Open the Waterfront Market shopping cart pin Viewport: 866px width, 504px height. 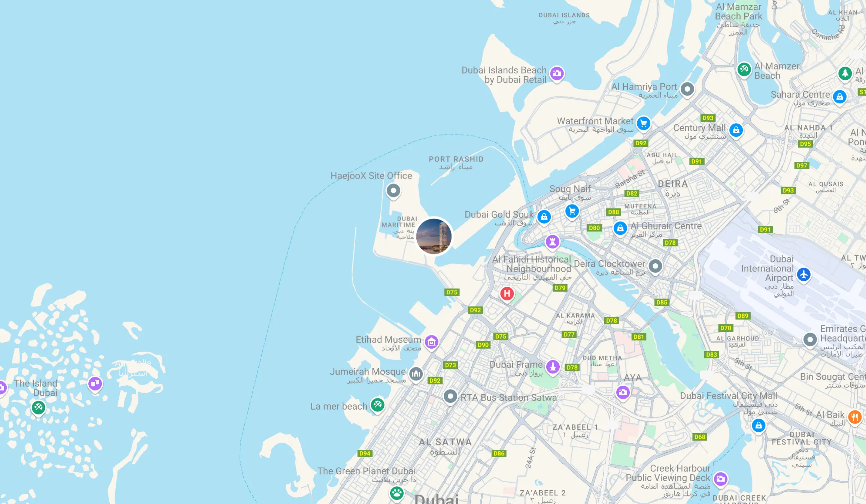(644, 124)
